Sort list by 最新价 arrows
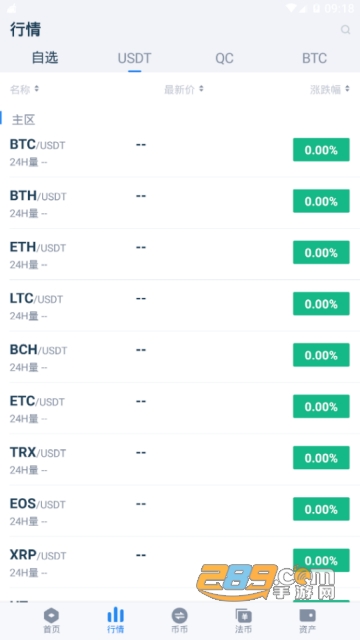Image resolution: width=360 pixels, height=640 pixels. (x=201, y=89)
